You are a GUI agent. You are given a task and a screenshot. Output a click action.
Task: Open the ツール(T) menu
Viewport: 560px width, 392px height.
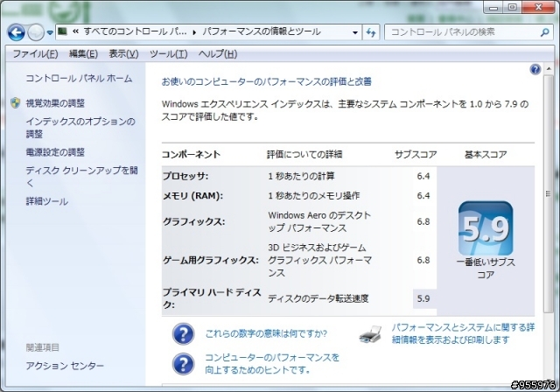point(168,54)
